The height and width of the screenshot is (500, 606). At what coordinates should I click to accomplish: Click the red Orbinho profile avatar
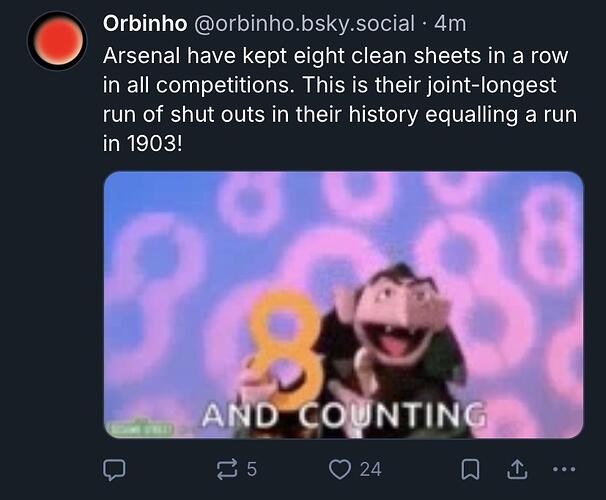[56, 41]
